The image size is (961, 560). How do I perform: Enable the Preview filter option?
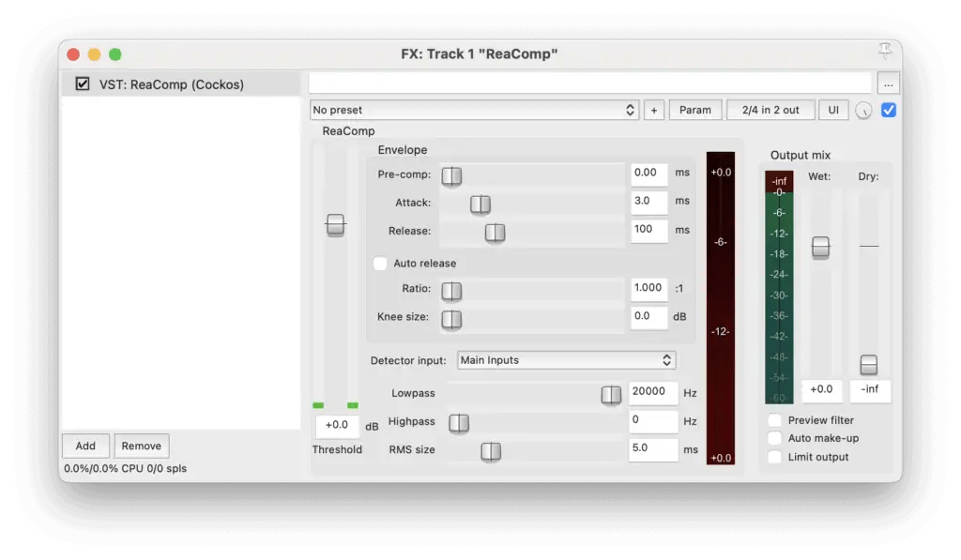pyautogui.click(x=774, y=420)
